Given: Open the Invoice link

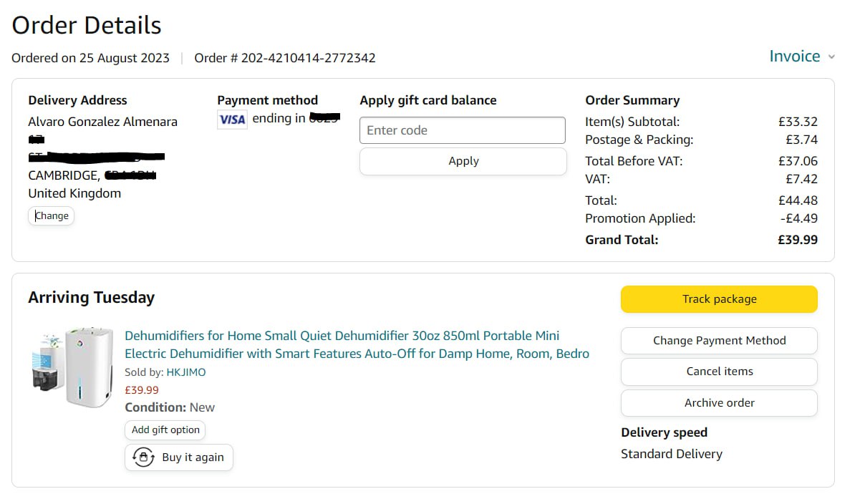Looking at the screenshot, I should click(x=794, y=57).
